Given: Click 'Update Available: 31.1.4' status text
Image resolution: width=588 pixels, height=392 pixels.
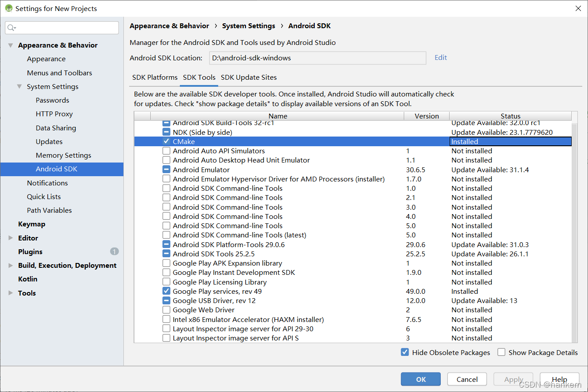Looking at the screenshot, I should [490, 170].
